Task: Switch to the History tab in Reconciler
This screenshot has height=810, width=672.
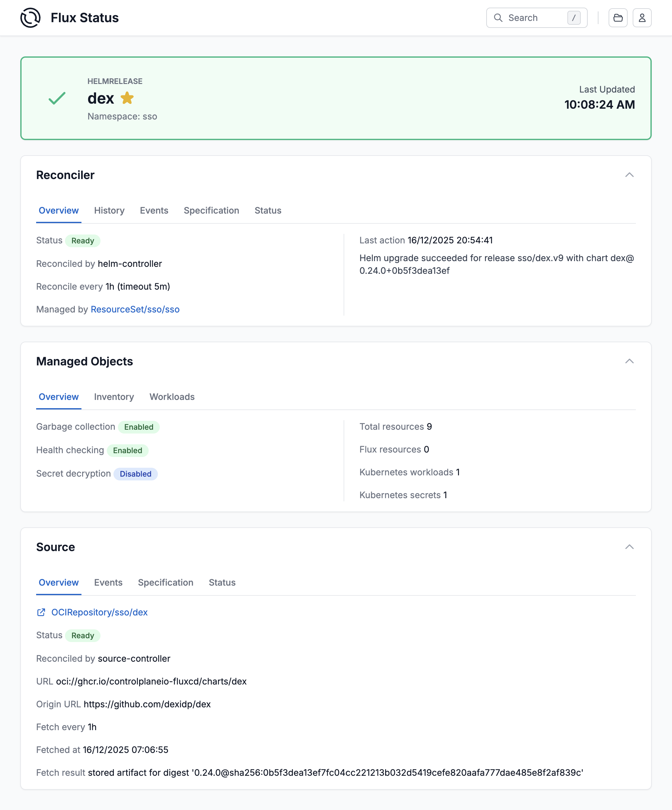Action: coord(109,211)
